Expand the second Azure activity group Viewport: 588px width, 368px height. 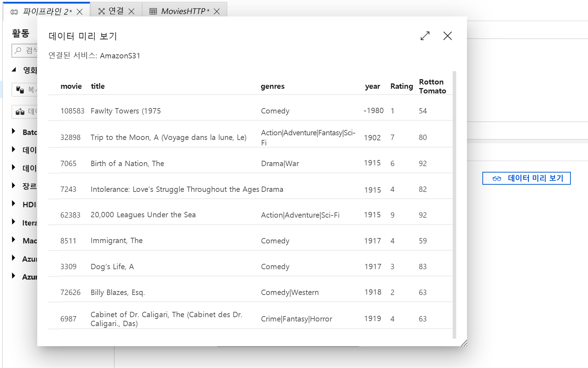[x=14, y=276]
